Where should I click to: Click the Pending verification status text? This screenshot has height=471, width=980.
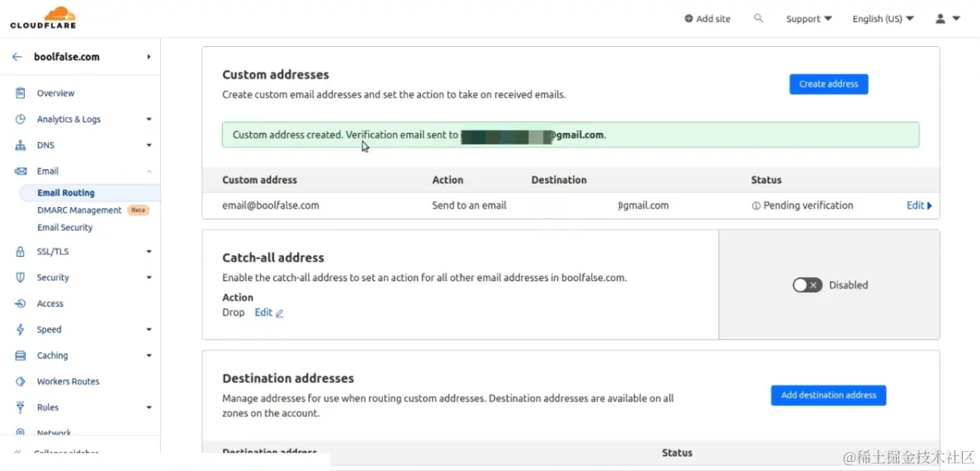tap(808, 205)
